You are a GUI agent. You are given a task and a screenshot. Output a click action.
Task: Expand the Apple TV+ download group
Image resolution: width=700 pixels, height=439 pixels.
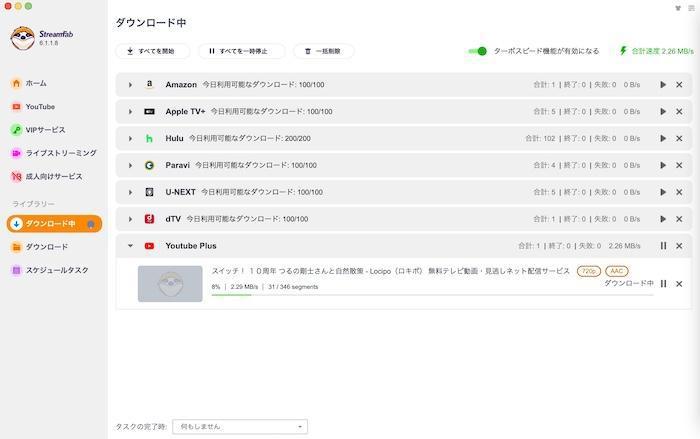pos(130,112)
